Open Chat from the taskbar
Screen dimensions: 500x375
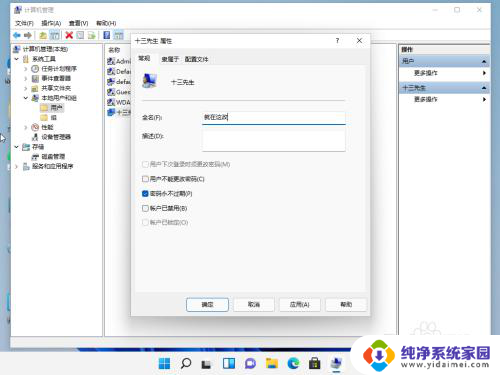coord(250,363)
